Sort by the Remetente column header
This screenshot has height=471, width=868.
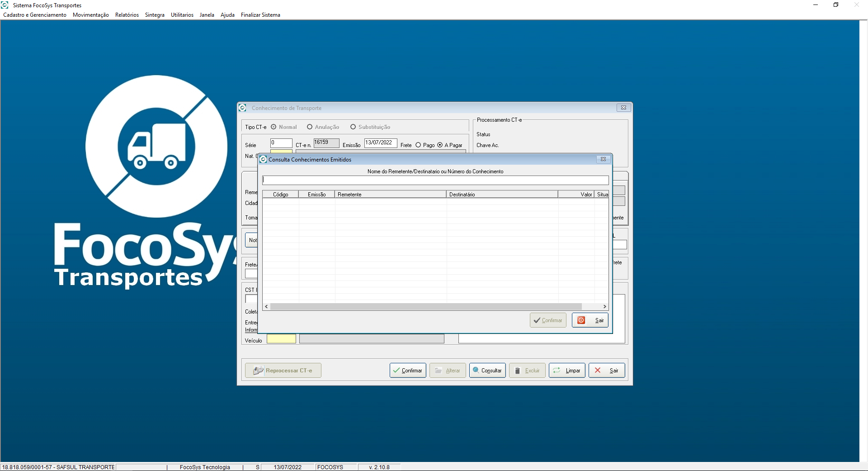[391, 195]
